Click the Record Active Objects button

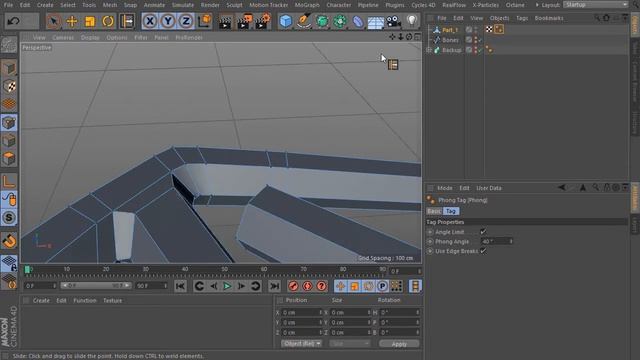pyautogui.click(x=293, y=286)
